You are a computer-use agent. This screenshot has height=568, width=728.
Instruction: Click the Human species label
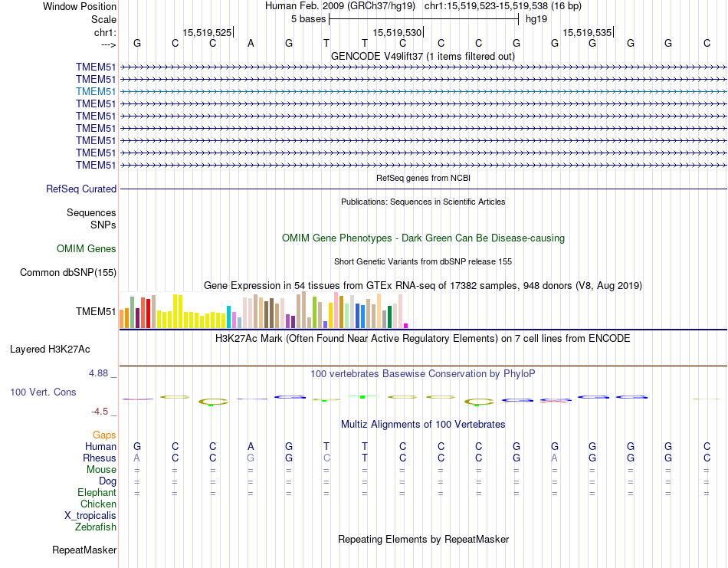(x=100, y=446)
